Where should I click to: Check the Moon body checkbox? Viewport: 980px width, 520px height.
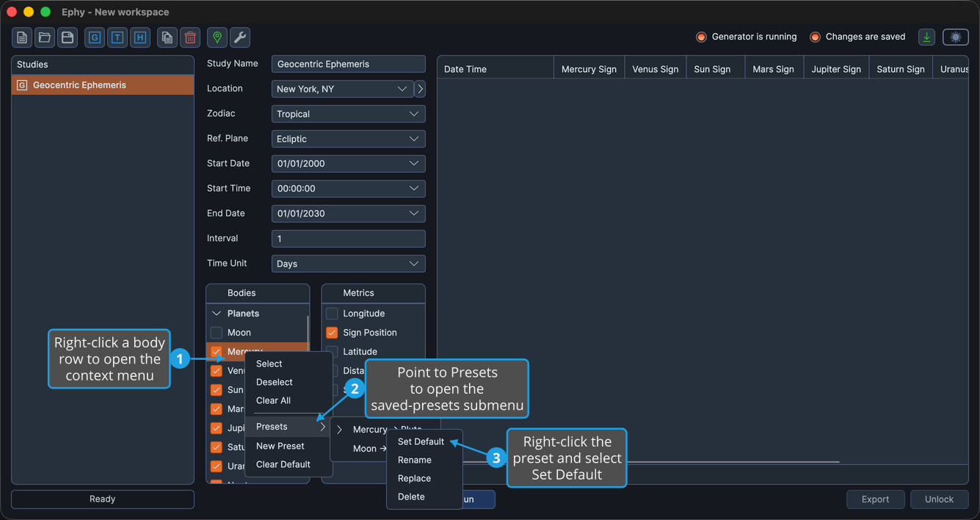(x=217, y=333)
